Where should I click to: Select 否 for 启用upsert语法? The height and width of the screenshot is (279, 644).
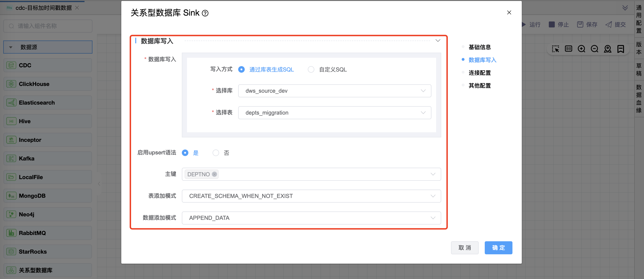(x=216, y=153)
